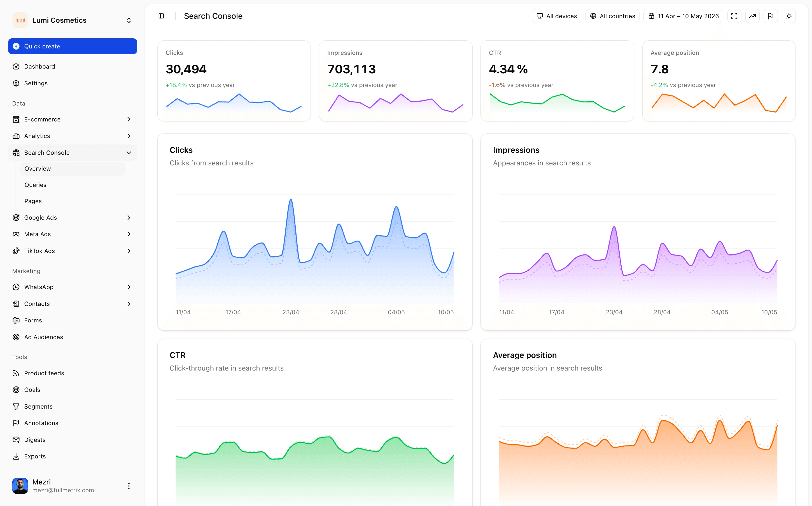Open Ad Audiences link

[x=73, y=337]
